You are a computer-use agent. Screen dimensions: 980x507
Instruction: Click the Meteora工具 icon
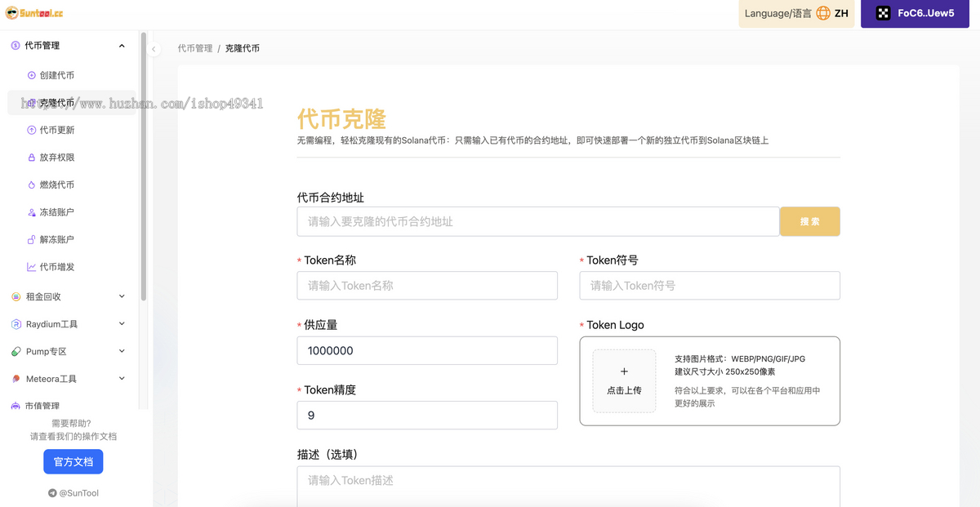point(16,379)
